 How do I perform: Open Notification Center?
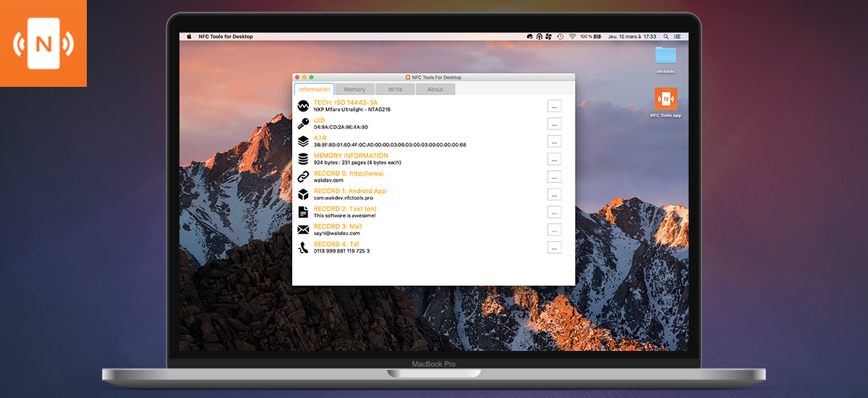tap(677, 36)
